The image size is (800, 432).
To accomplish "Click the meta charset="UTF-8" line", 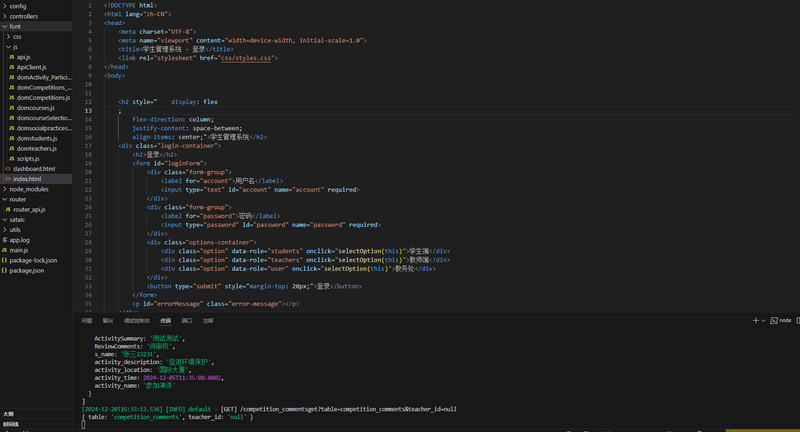I will (157, 32).
